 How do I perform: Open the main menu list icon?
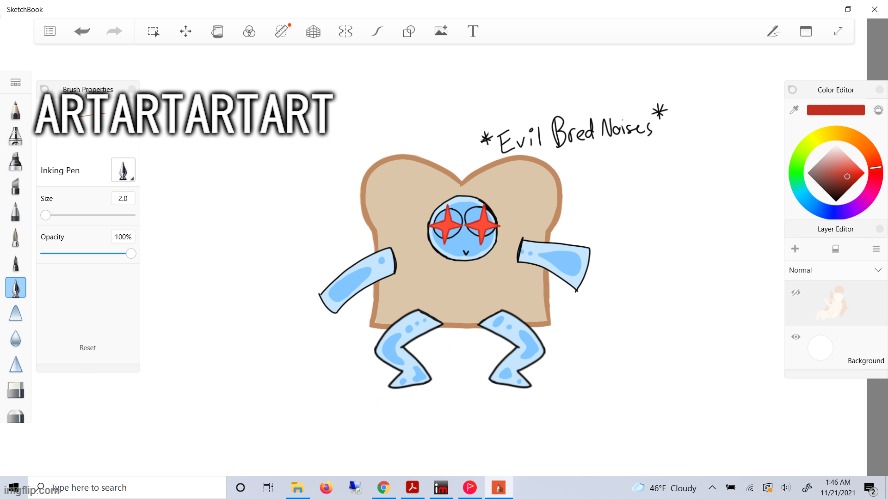(x=50, y=31)
